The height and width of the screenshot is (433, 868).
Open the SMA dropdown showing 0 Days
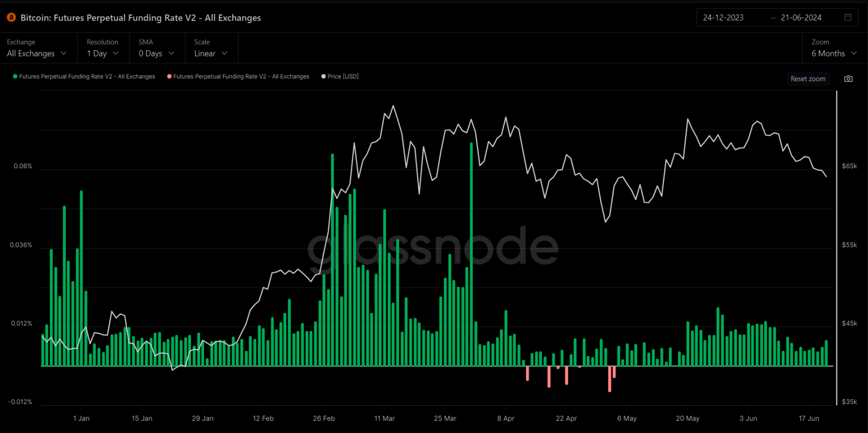click(156, 53)
